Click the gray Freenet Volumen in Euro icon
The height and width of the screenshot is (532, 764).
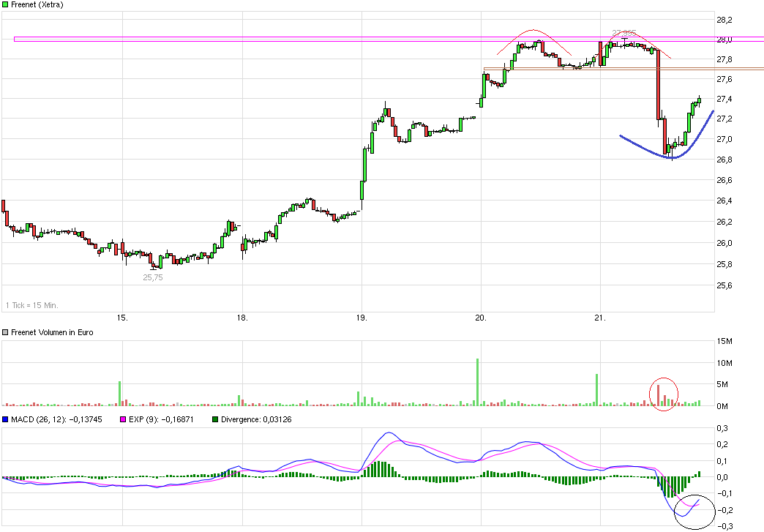pyautogui.click(x=5, y=331)
